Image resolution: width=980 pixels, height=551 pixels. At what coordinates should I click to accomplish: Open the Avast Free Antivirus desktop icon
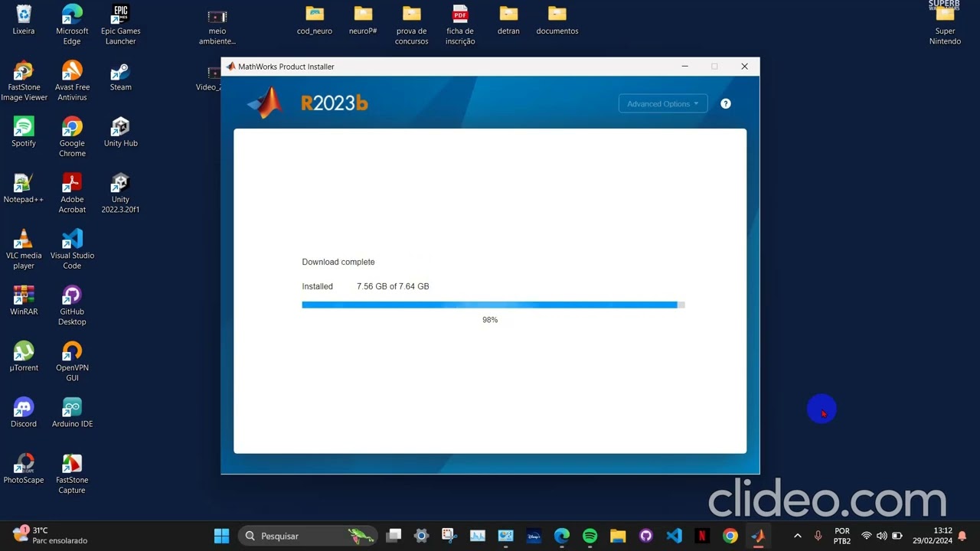click(72, 80)
